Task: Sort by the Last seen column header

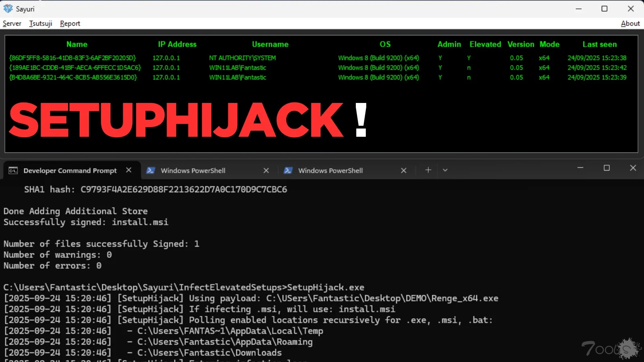Action: [x=599, y=44]
